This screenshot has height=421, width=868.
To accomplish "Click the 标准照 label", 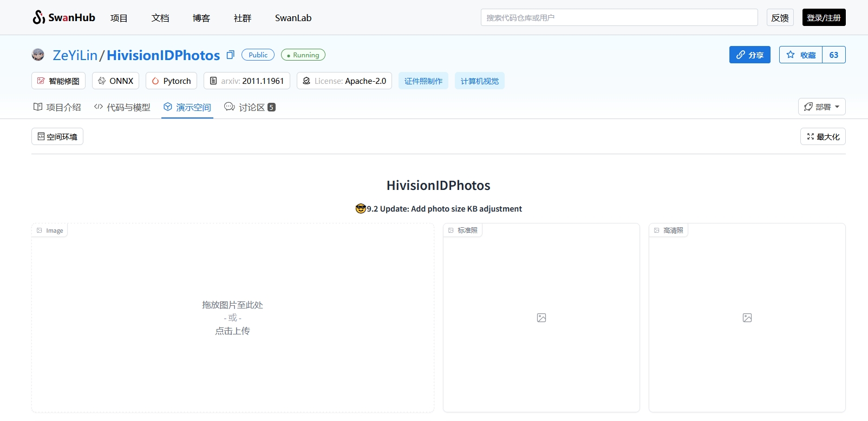I will [x=463, y=231].
